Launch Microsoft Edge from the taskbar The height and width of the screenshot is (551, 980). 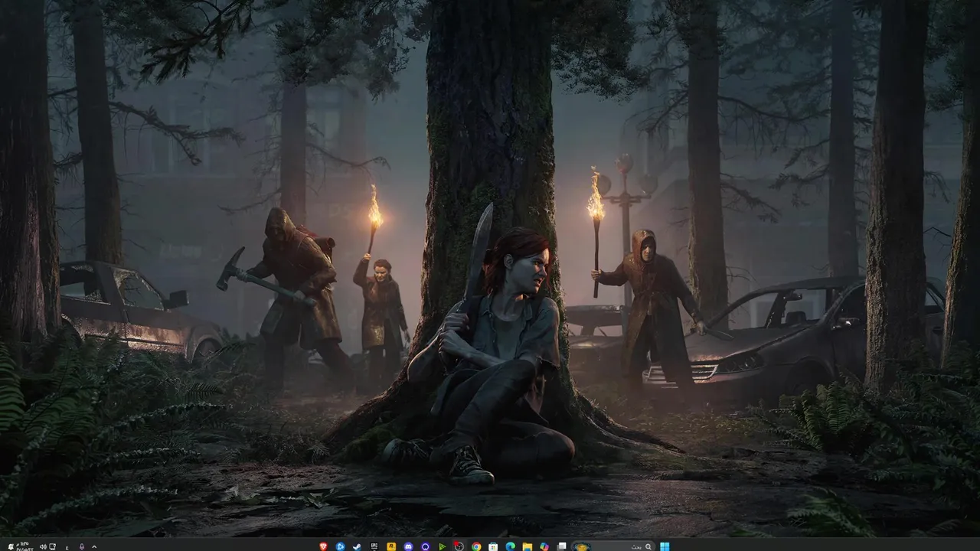coord(511,546)
